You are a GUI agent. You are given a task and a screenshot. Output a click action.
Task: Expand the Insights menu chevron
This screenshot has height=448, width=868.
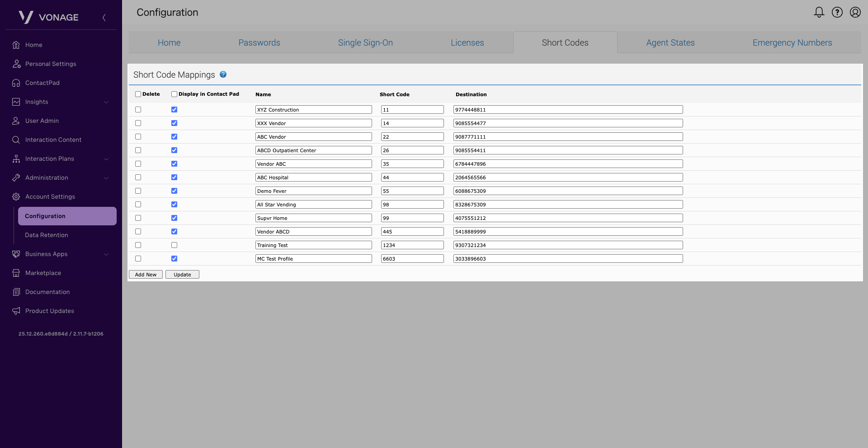click(x=106, y=102)
